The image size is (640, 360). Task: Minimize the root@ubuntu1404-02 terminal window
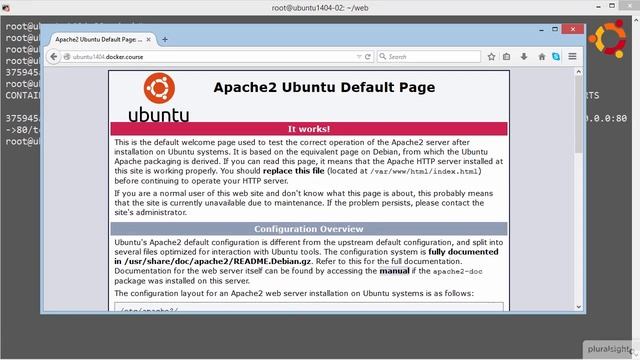pos(598,7)
